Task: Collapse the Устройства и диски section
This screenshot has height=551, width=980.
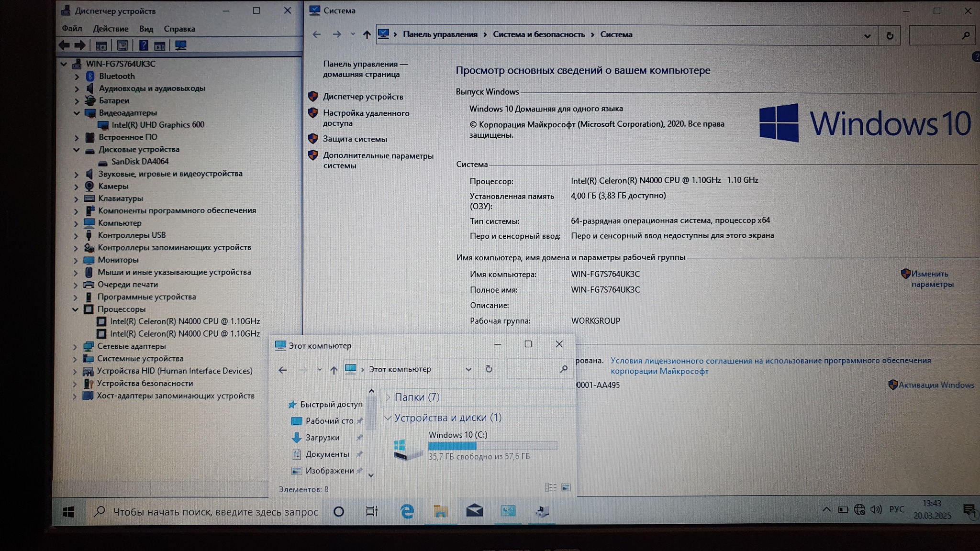Action: click(x=388, y=418)
